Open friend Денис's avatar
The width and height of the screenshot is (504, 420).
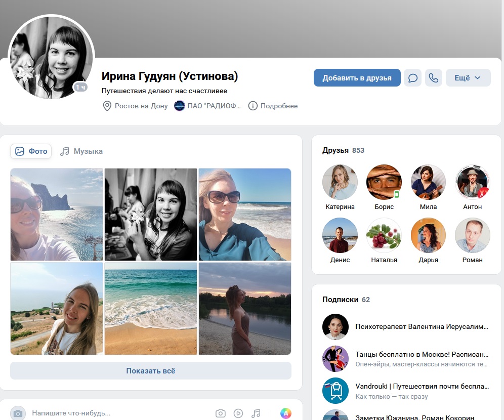tap(340, 235)
